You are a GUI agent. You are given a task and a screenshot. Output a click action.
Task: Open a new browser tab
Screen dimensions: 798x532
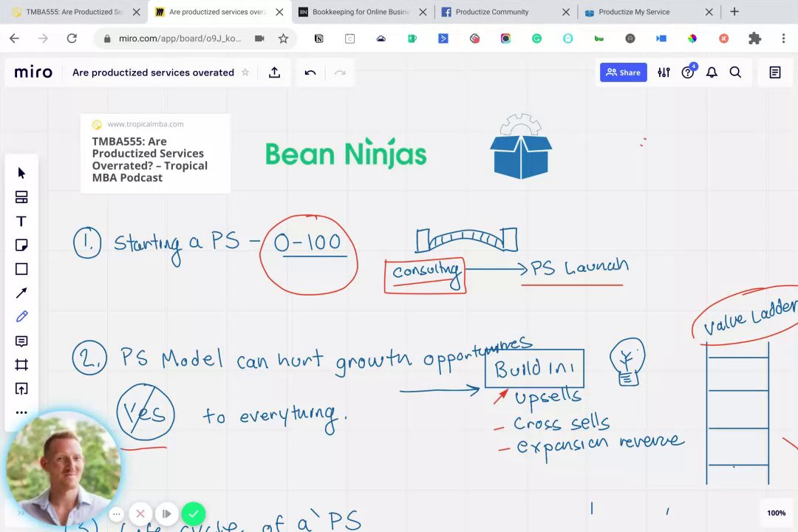coord(734,12)
